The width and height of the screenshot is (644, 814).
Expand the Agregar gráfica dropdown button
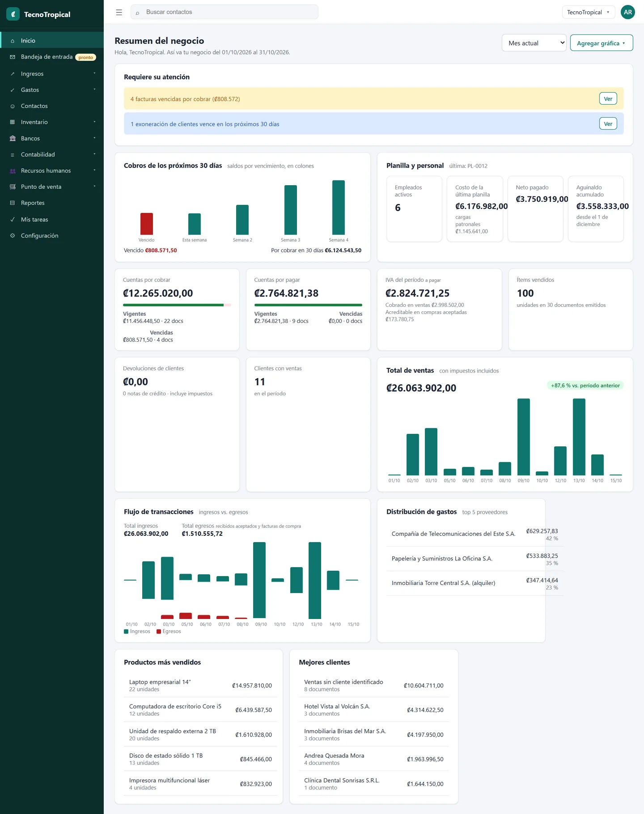(602, 43)
